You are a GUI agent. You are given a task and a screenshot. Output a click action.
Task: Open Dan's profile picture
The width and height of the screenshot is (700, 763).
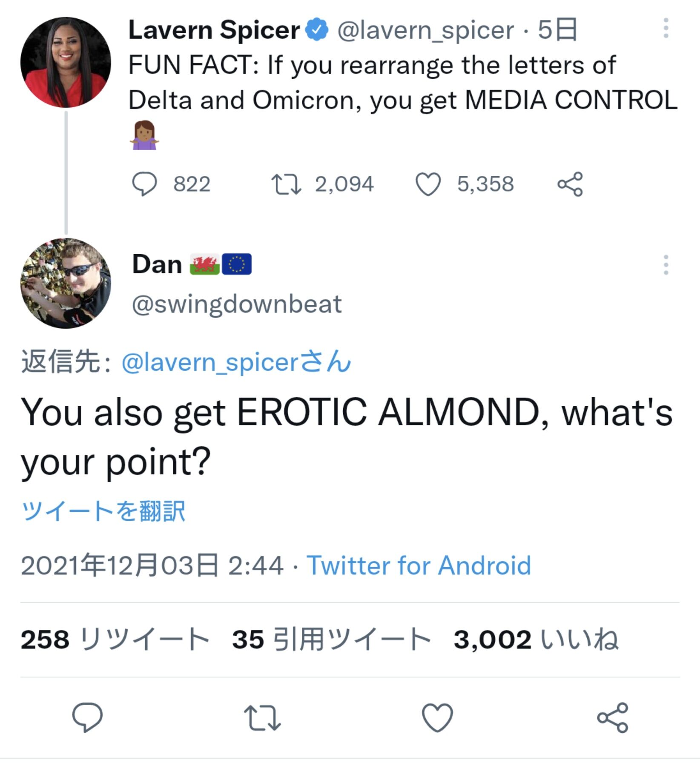66,283
